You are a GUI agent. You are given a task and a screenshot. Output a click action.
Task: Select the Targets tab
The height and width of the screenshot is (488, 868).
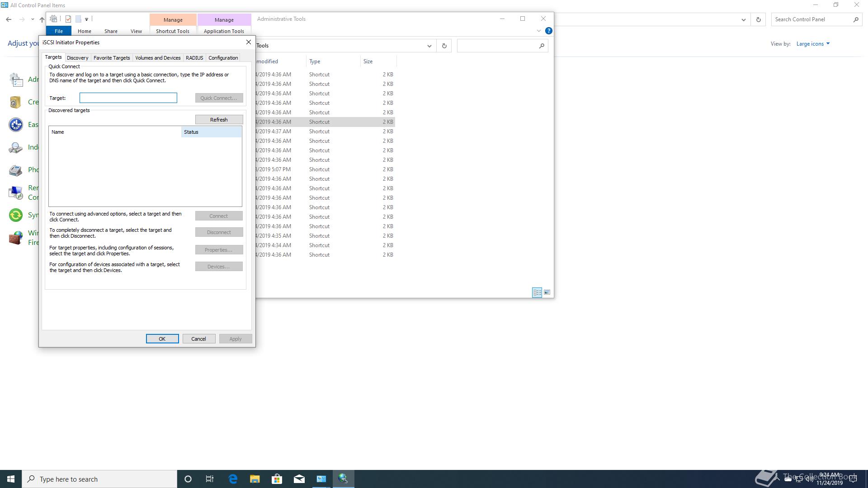(x=53, y=57)
